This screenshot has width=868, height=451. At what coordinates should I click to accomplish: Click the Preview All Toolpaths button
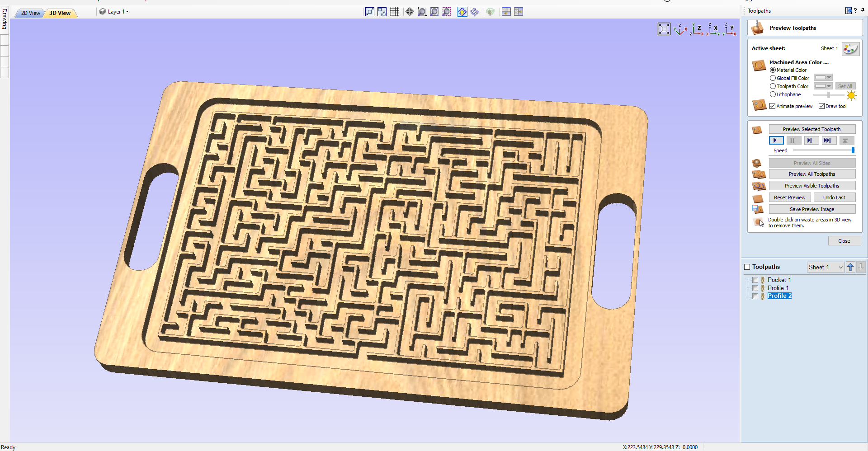(x=812, y=174)
